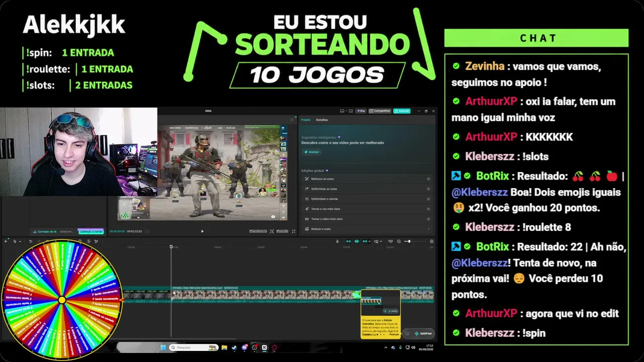This screenshot has height=362, width=644.
Task: Click ArthuurXP's KKKKKKK chat message
Action: pyautogui.click(x=512, y=137)
